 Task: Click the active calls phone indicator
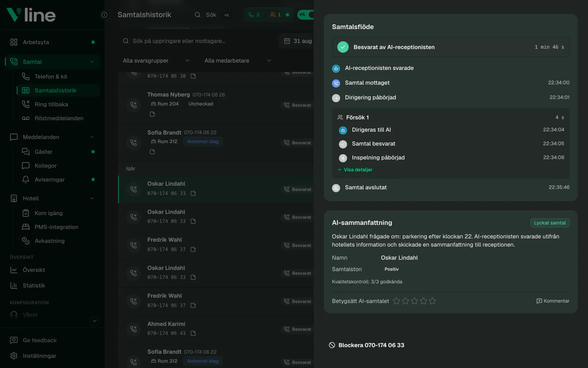coord(254,15)
